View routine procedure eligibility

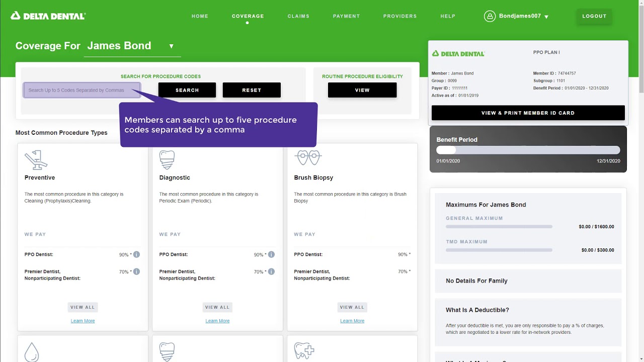click(362, 90)
